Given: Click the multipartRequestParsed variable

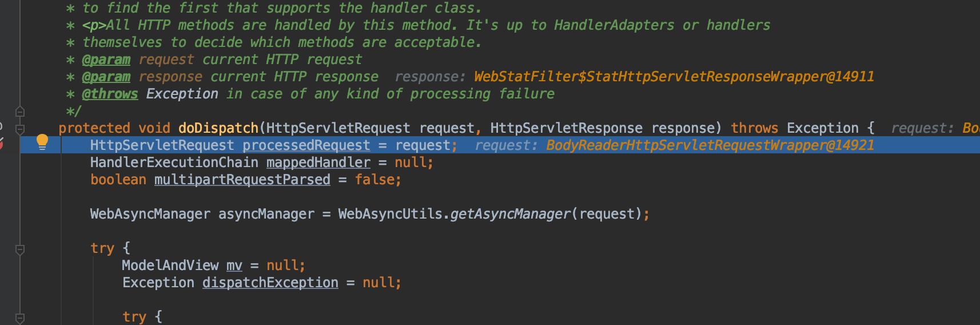Looking at the screenshot, I should point(242,180).
